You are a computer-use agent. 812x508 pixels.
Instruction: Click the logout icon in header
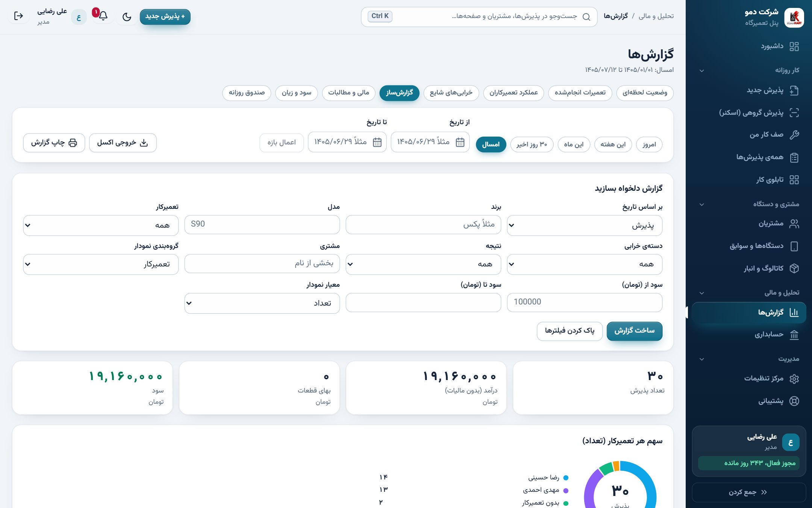[18, 16]
